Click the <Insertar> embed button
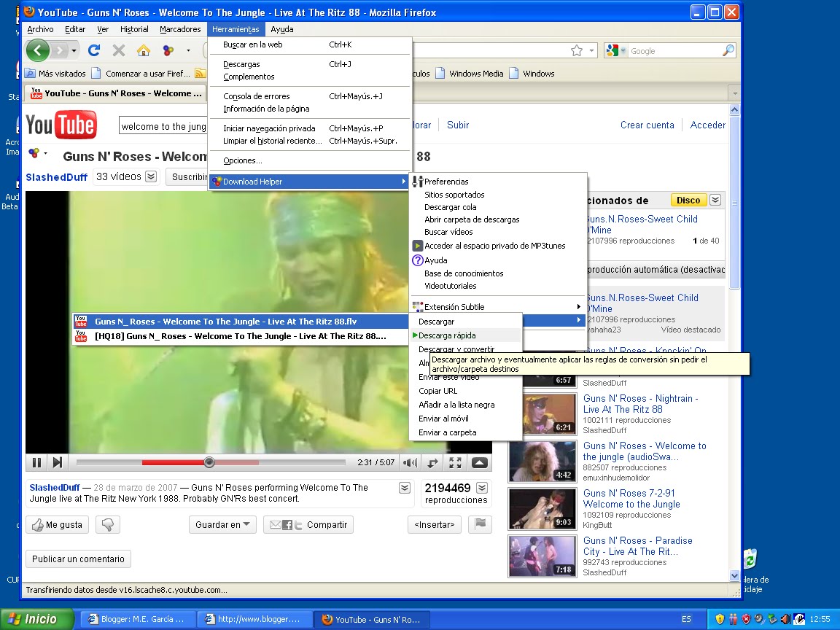This screenshot has height=630, width=840. pyautogui.click(x=435, y=524)
